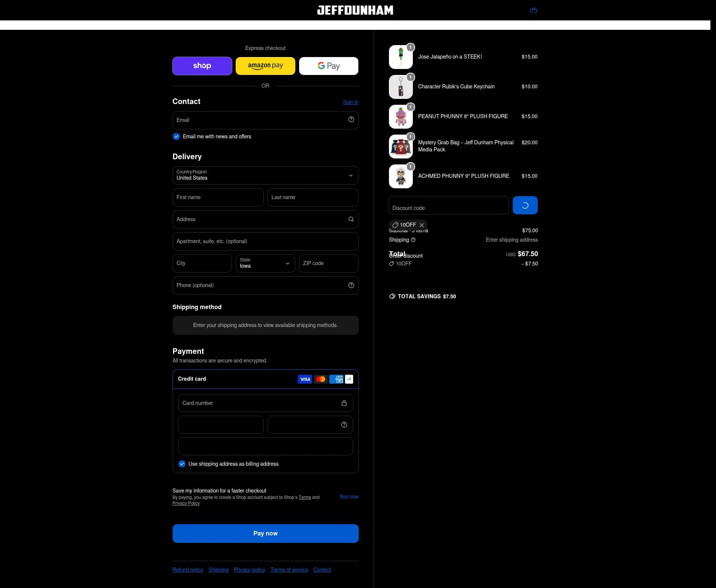Open the cart bag icon in header
This screenshot has width=716, height=588.
[533, 10]
